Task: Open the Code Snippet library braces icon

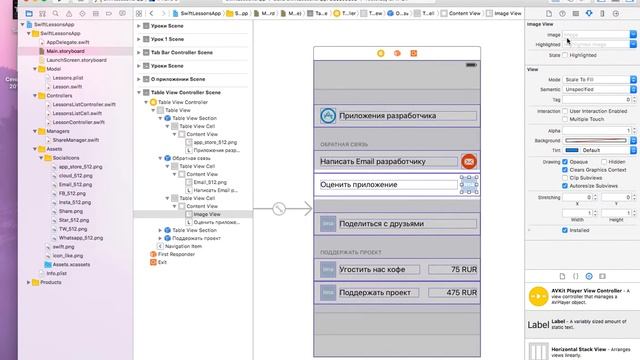Action: (576, 276)
